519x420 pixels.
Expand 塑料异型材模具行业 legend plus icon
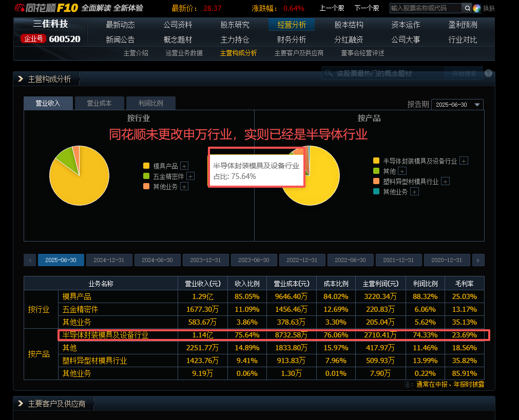tap(445, 181)
